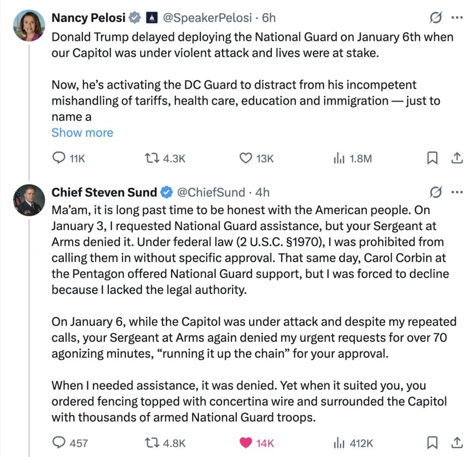Open more options menu on Sund's tweet

click(x=457, y=192)
